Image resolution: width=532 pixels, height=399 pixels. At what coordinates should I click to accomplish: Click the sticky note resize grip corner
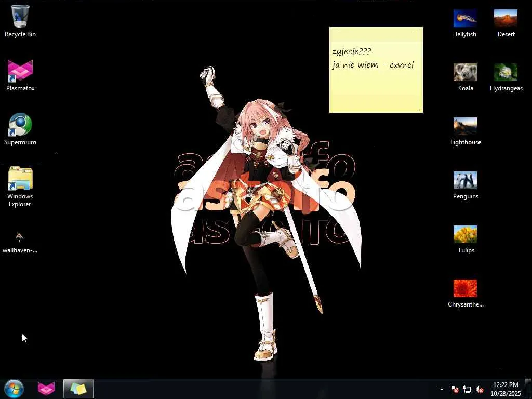pyautogui.click(x=419, y=109)
